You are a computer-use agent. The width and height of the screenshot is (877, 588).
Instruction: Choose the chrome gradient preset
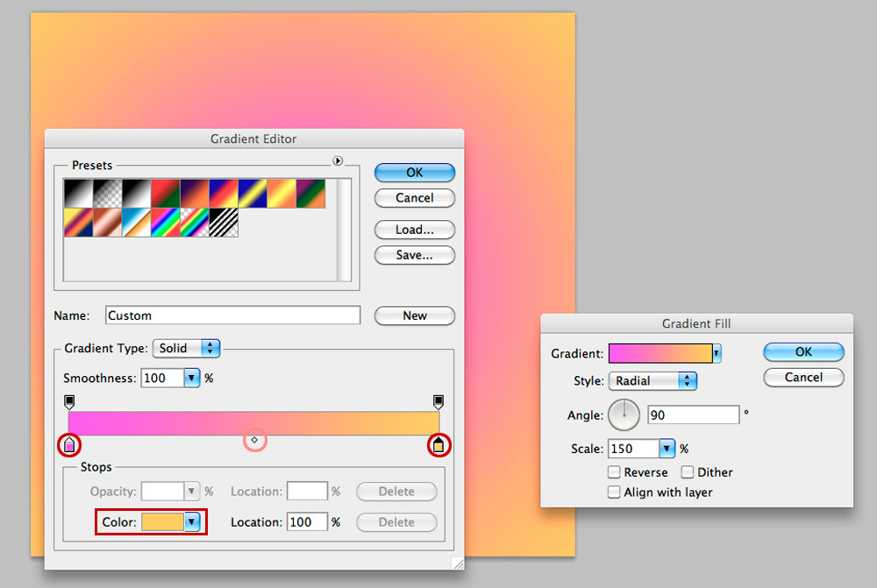137,223
